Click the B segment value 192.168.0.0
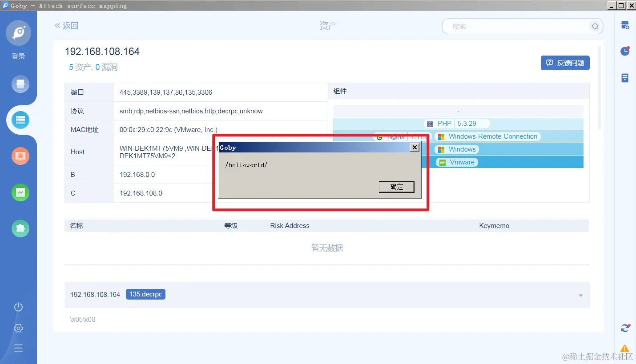The image size is (636, 364). click(137, 175)
